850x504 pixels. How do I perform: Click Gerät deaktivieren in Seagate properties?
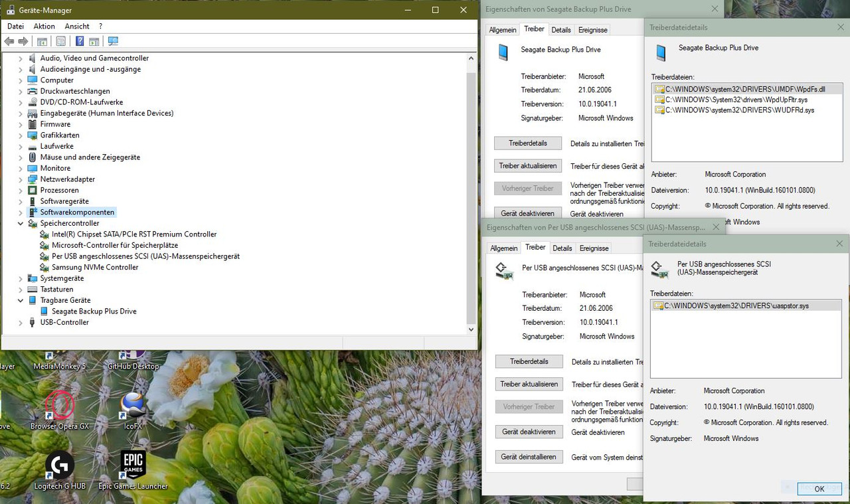(x=528, y=214)
